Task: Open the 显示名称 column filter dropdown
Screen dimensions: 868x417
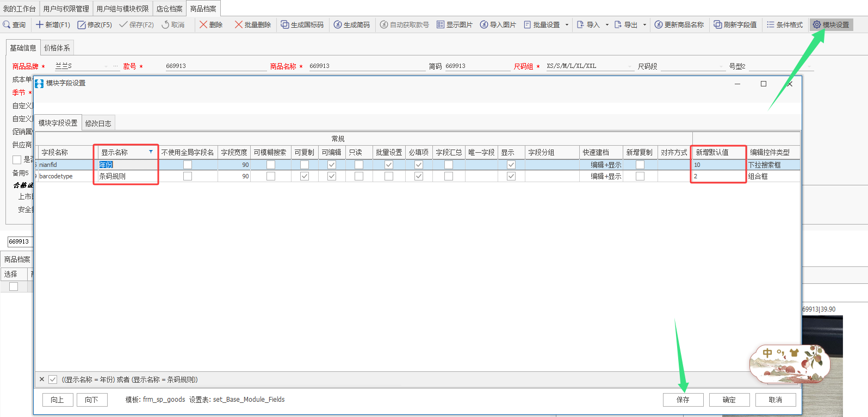Action: (x=151, y=152)
